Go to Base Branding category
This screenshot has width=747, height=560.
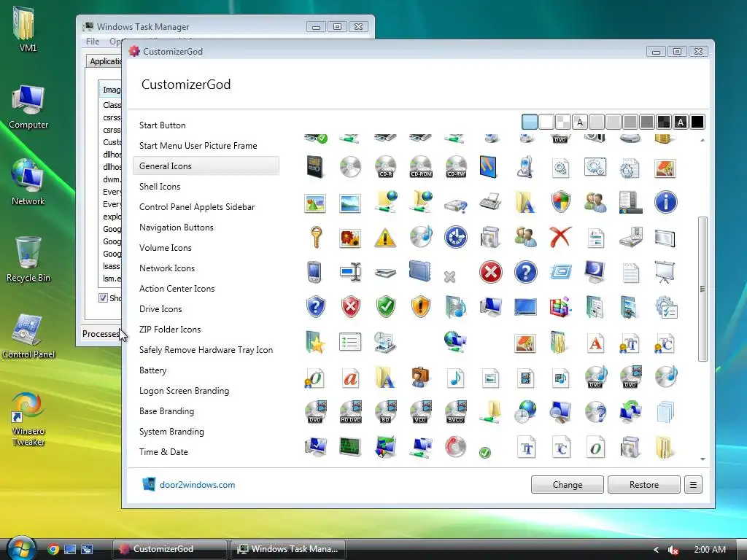point(167,411)
